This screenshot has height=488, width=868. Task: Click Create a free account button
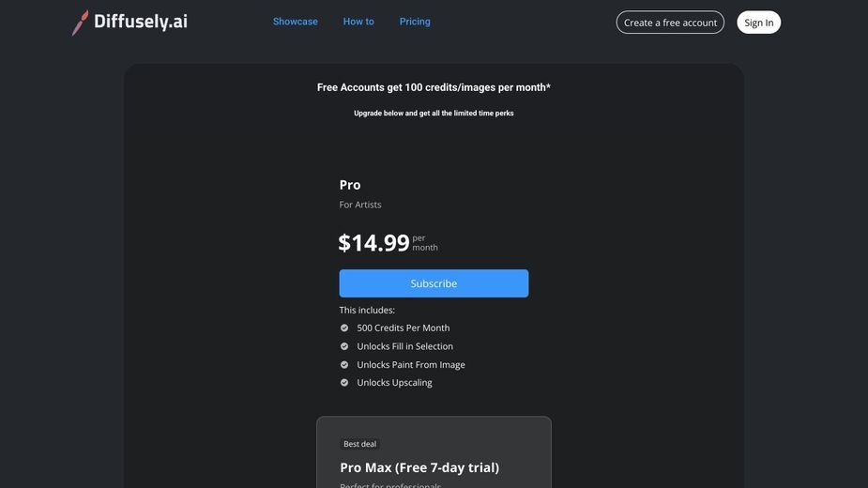coord(670,23)
